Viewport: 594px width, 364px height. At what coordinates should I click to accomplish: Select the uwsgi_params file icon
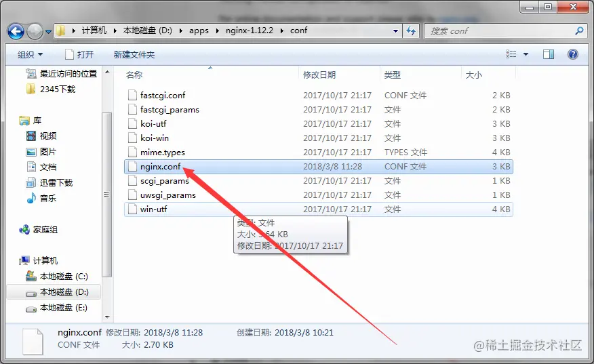coord(132,195)
